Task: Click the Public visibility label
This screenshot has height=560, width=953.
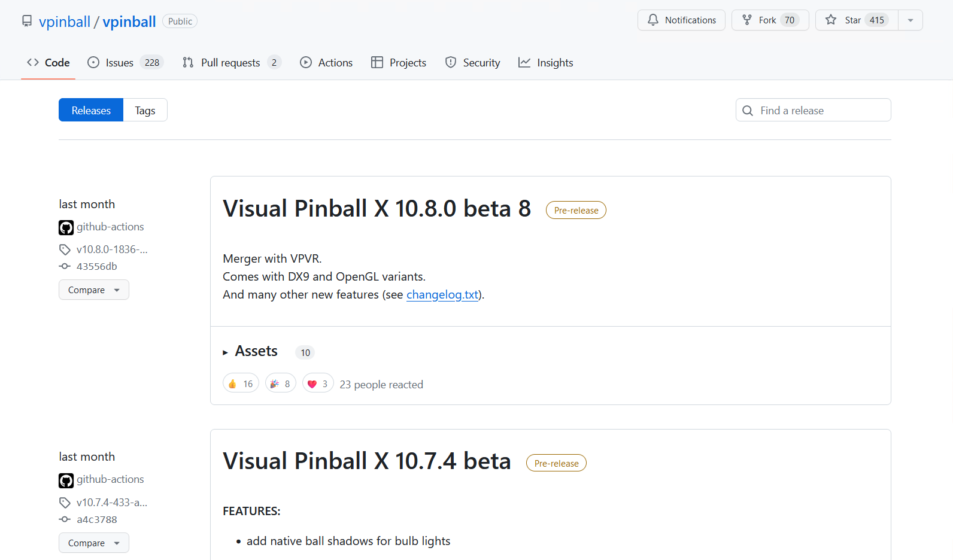Action: click(x=180, y=21)
